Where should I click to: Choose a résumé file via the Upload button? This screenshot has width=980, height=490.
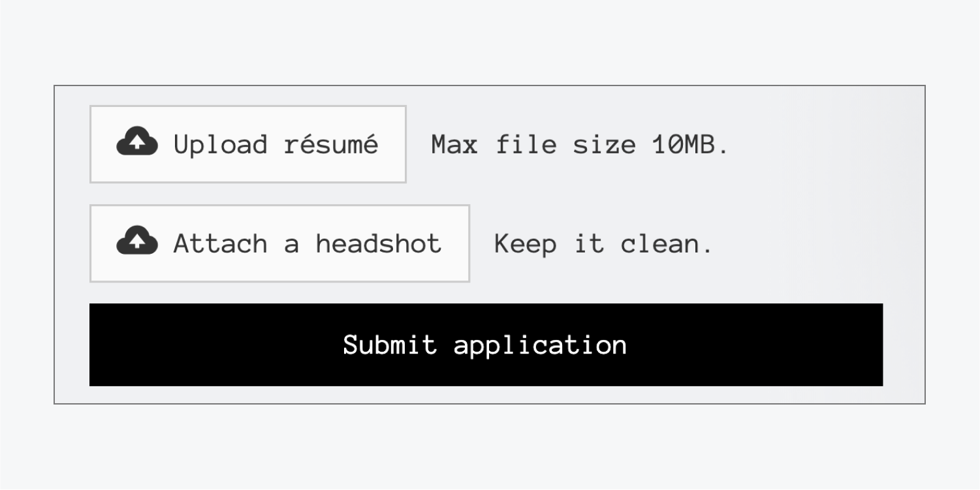(248, 144)
